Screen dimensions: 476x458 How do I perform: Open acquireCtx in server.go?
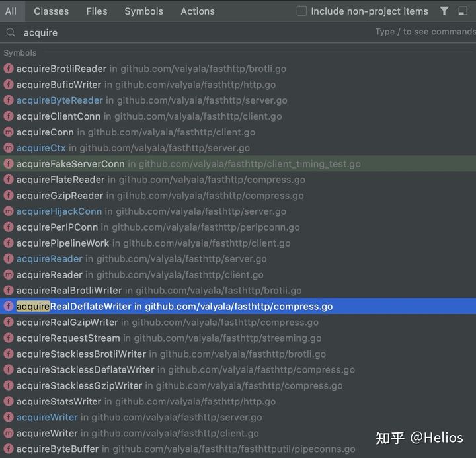click(x=238, y=148)
